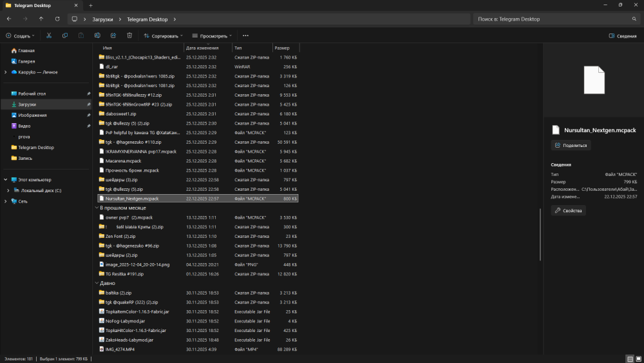Open the prova folder in sidebar
The height and width of the screenshot is (363, 644).
click(24, 137)
